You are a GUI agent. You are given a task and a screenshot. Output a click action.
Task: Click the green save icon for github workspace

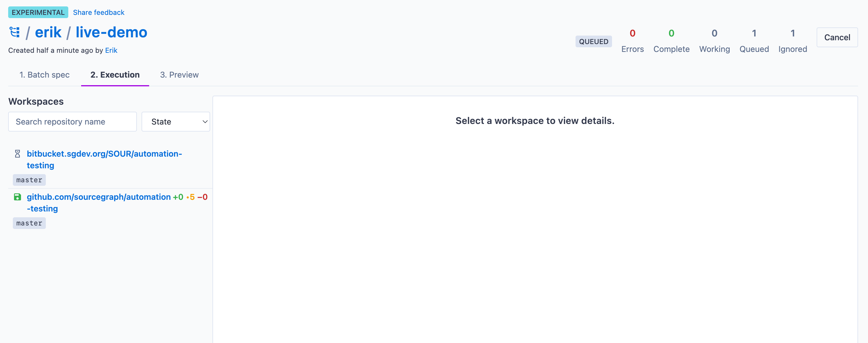(18, 197)
